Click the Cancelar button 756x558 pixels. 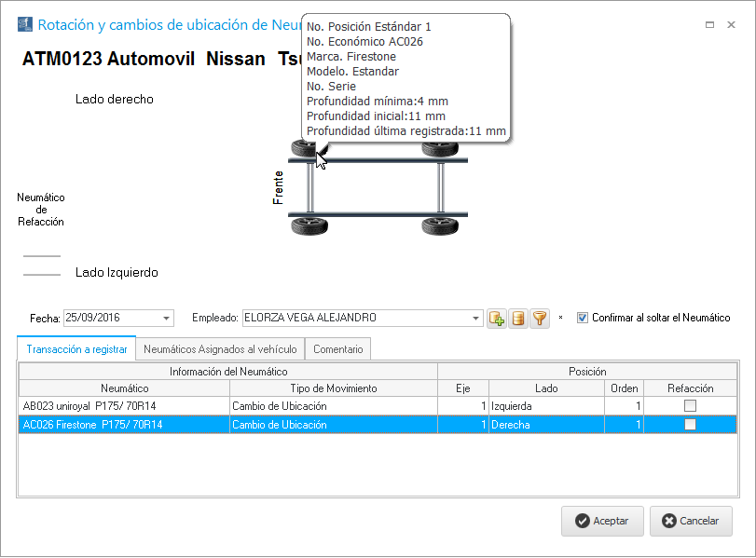(691, 521)
